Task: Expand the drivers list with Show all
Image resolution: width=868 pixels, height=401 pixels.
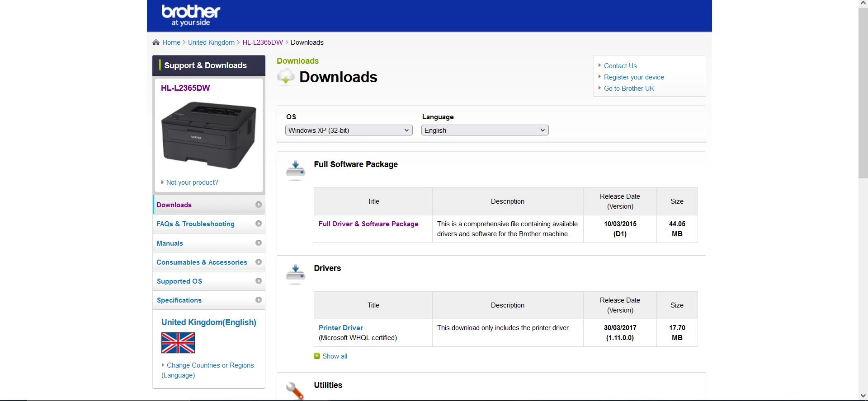Action: point(335,356)
